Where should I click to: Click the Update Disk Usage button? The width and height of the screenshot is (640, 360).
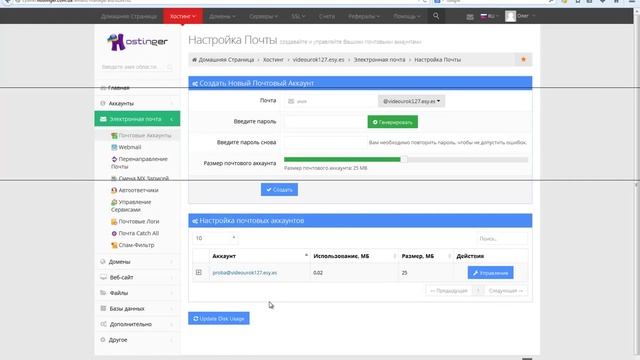[x=219, y=318]
